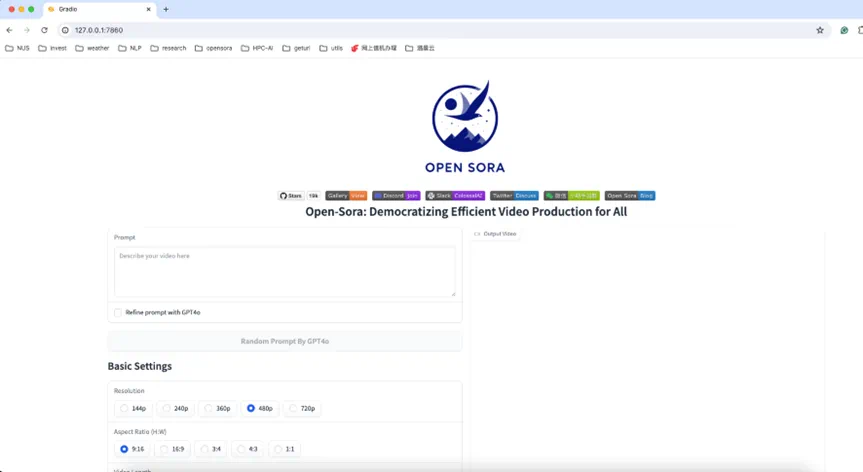Click the Twitter Discuss badge
The image size is (863, 472).
tap(514, 196)
